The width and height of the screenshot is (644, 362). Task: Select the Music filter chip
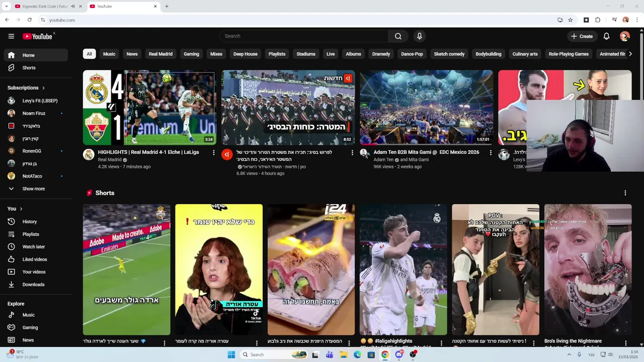coord(109,54)
